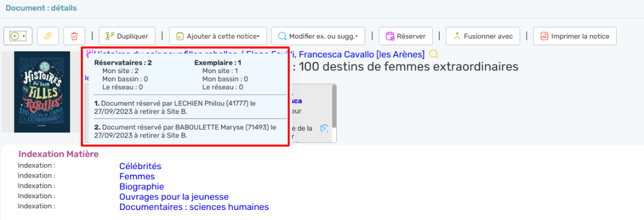644x220 pixels.
Task: Click the red trash delete icon
Action: 74,36
